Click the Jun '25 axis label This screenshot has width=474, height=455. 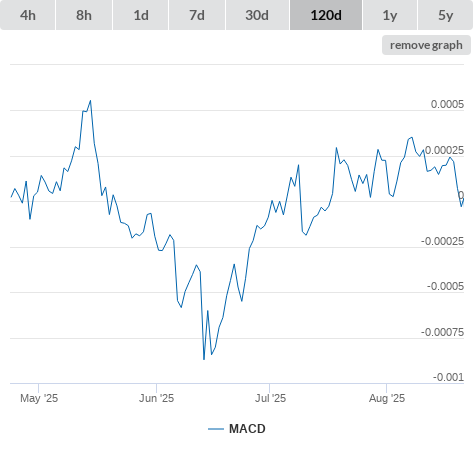(156, 398)
